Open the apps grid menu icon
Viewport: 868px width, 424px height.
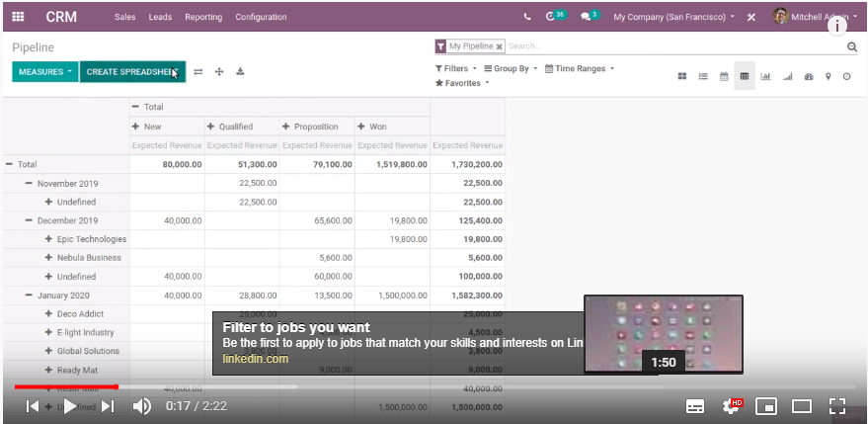20,17
